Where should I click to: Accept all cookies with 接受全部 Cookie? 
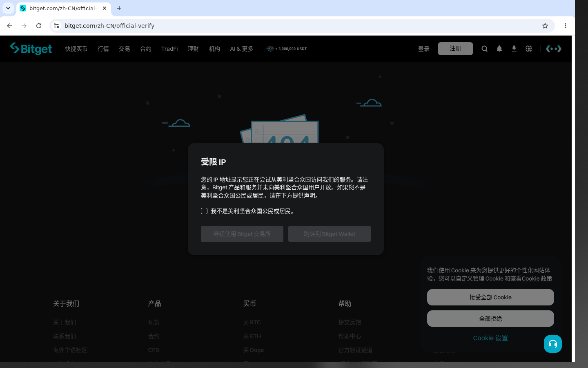point(490,297)
